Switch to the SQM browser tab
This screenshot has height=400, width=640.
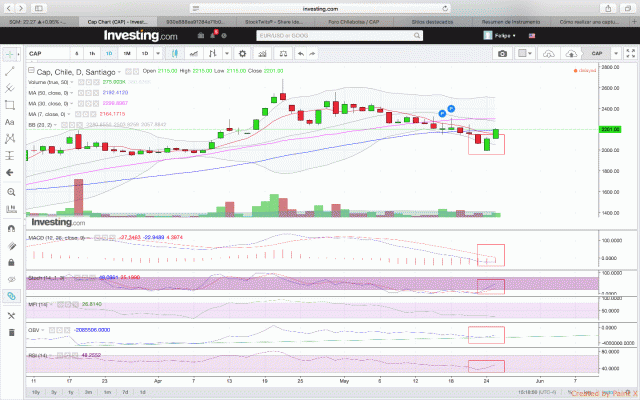point(38,22)
